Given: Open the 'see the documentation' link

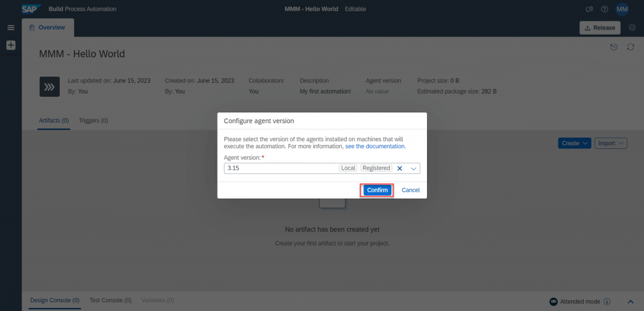Looking at the screenshot, I should tap(375, 146).
